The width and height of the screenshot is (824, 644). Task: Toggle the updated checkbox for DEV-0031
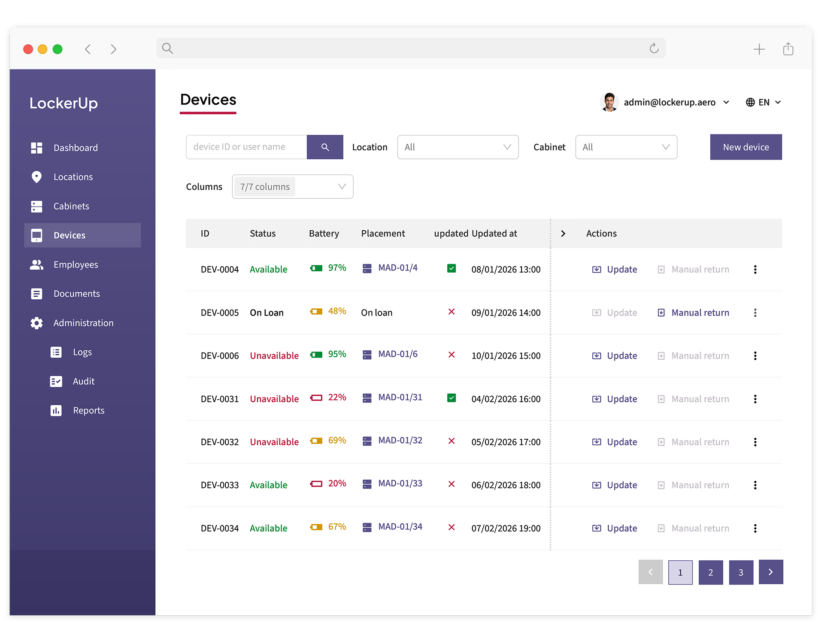[451, 398]
